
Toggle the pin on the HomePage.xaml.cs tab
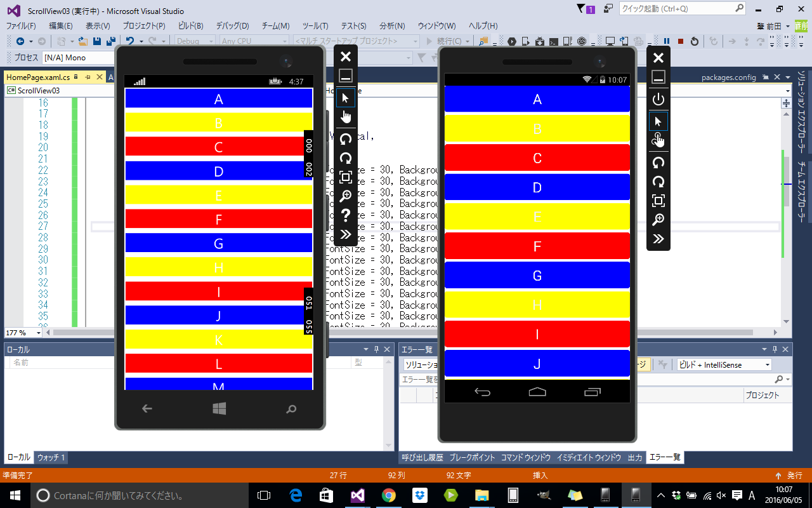point(88,76)
